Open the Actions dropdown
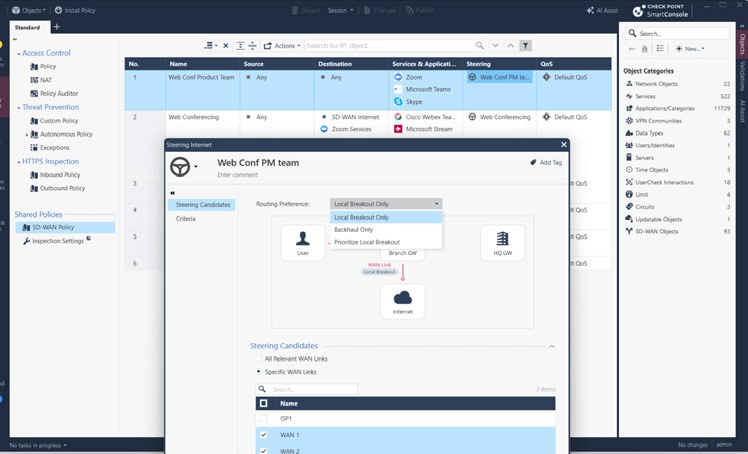 (x=282, y=46)
